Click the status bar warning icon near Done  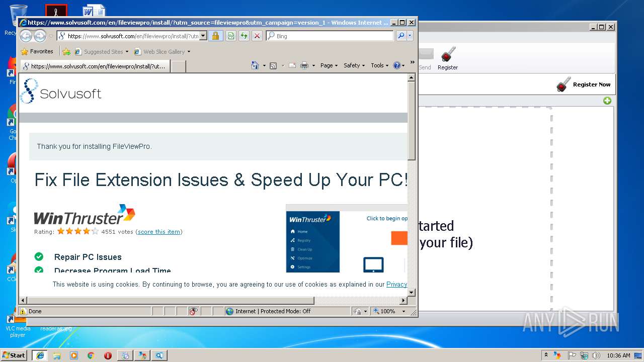click(x=23, y=311)
